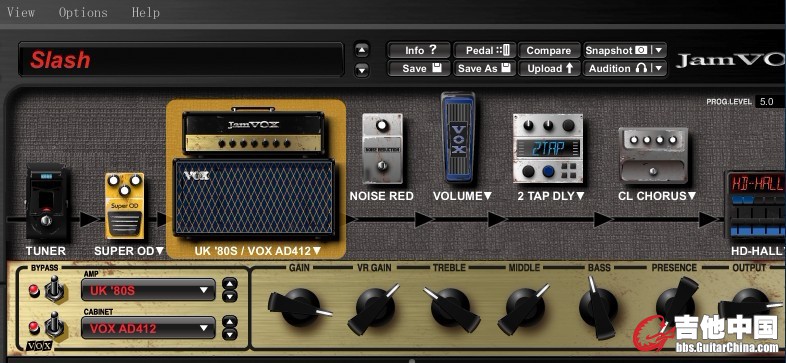Expand the Snapshot dropdown arrow
Image resolution: width=786 pixels, height=363 pixels.
coord(659,50)
